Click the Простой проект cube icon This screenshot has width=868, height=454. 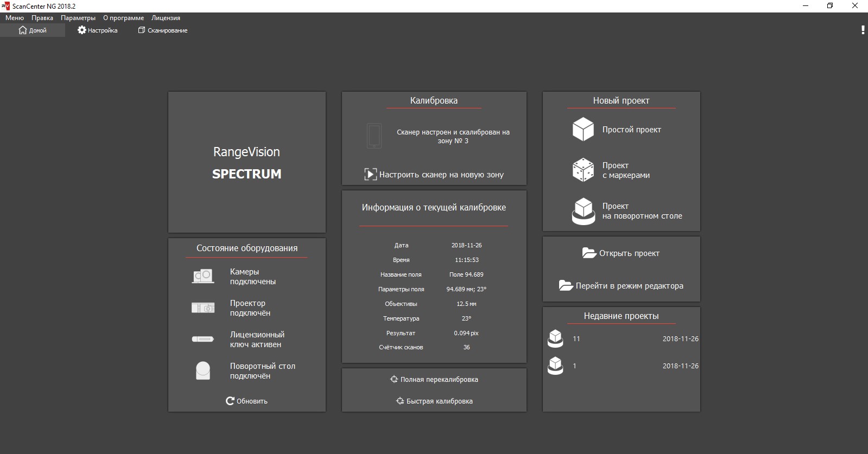coord(583,130)
